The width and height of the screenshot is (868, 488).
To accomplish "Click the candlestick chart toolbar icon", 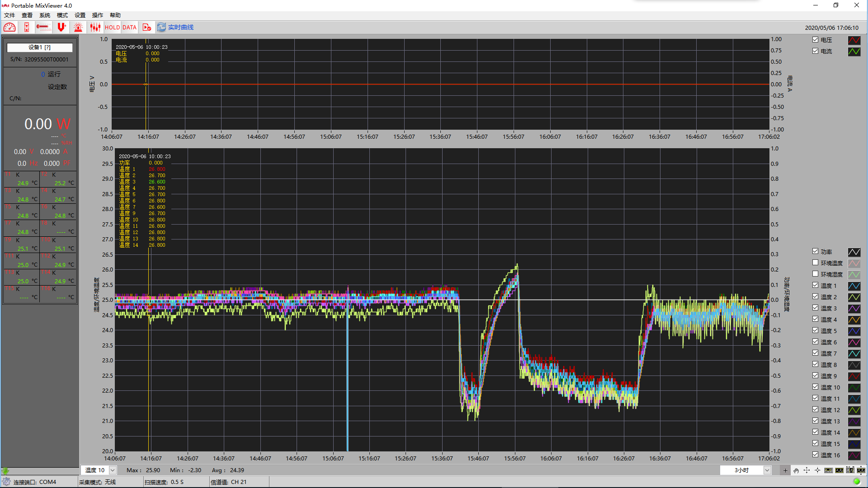I will 95,27.
